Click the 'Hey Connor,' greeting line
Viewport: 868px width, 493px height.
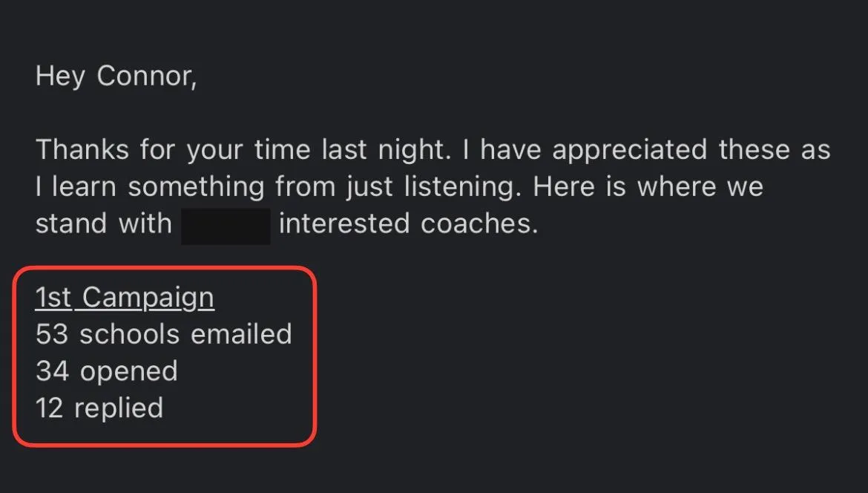(x=116, y=76)
